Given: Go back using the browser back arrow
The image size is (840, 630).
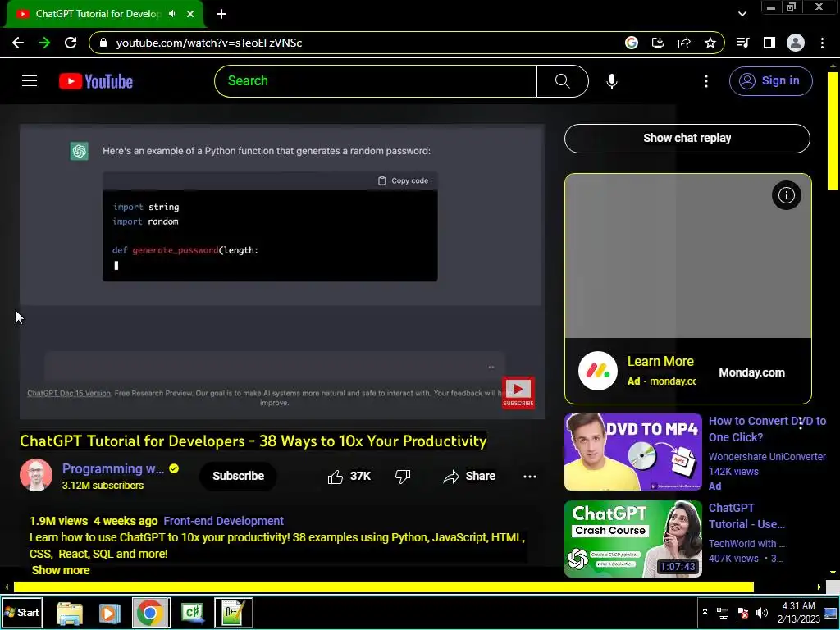Looking at the screenshot, I should click(18, 43).
